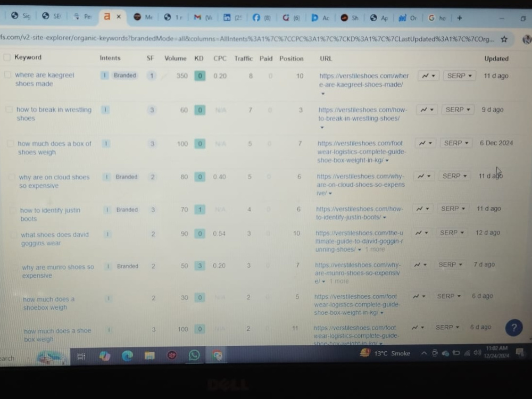Click keyword 'why are munro shoes so expensive'

pyautogui.click(x=57, y=271)
